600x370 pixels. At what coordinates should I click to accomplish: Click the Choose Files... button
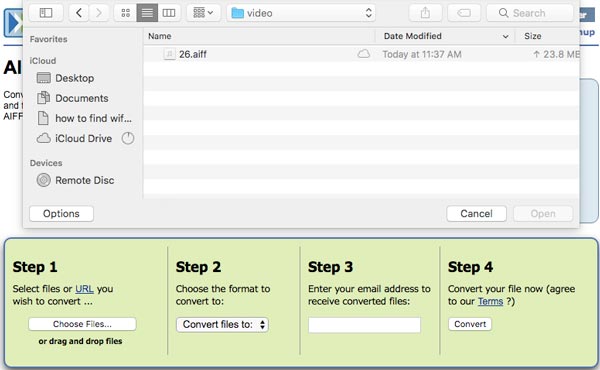point(82,324)
